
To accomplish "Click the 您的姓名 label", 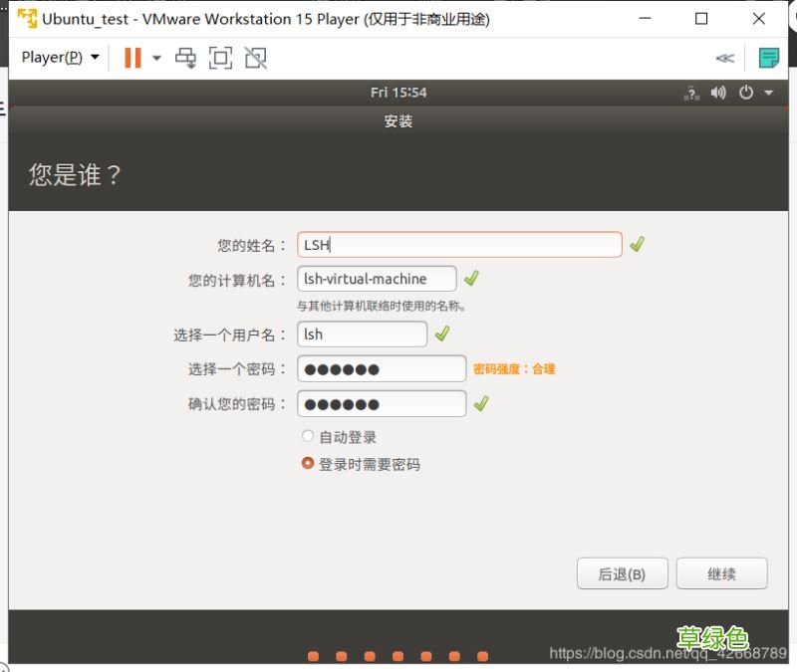I will coord(252,245).
